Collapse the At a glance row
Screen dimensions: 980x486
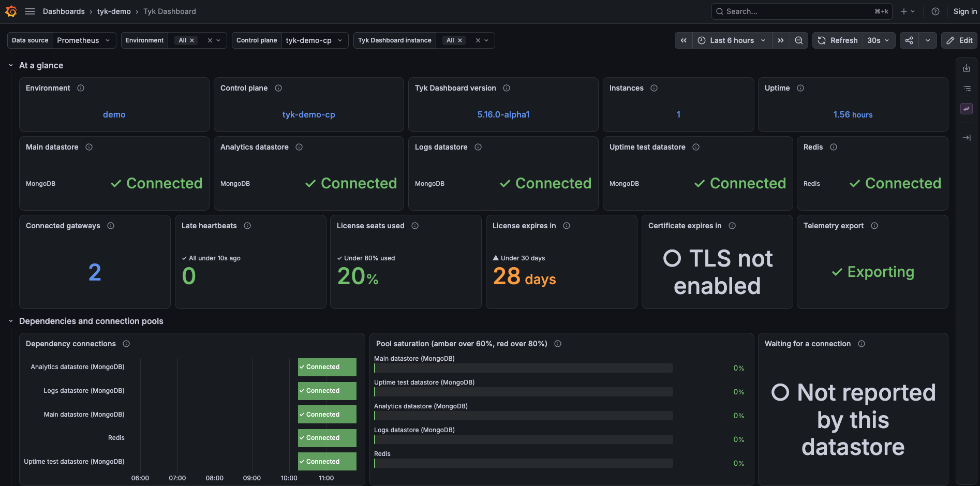pos(11,65)
